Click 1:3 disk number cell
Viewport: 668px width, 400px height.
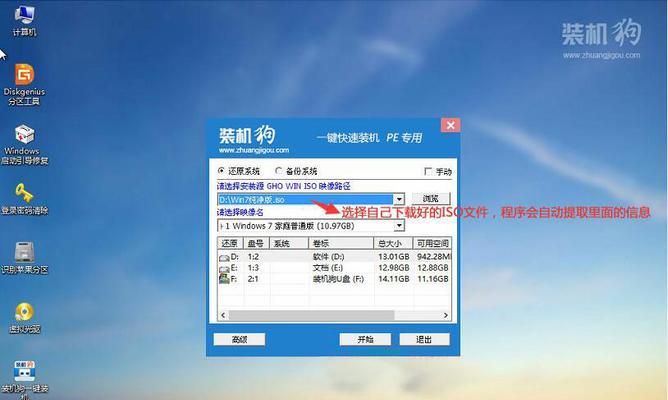[253, 268]
